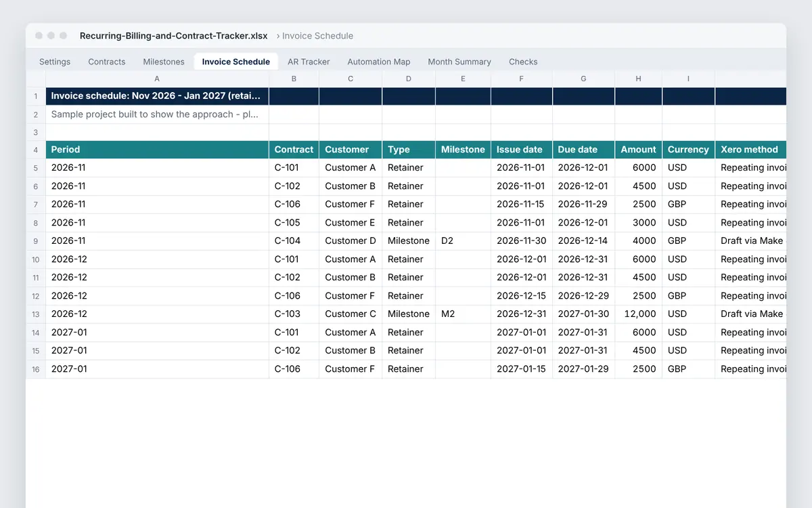This screenshot has width=812, height=508.
Task: Click milestone M2 cell
Action: (x=463, y=314)
